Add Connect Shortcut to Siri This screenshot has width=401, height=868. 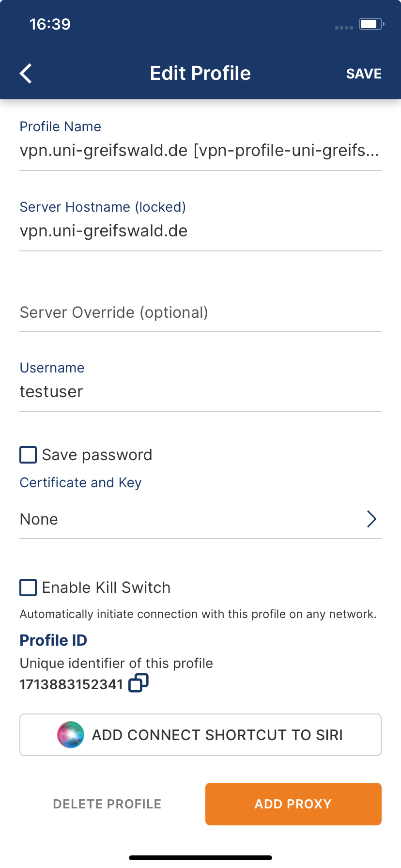[x=200, y=735]
